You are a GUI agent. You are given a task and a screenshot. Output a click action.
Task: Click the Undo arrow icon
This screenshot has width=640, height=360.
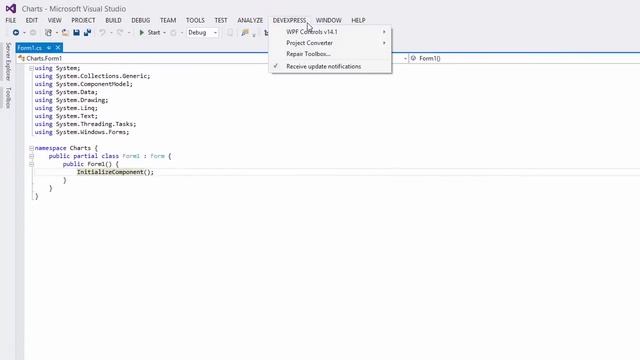[102, 33]
